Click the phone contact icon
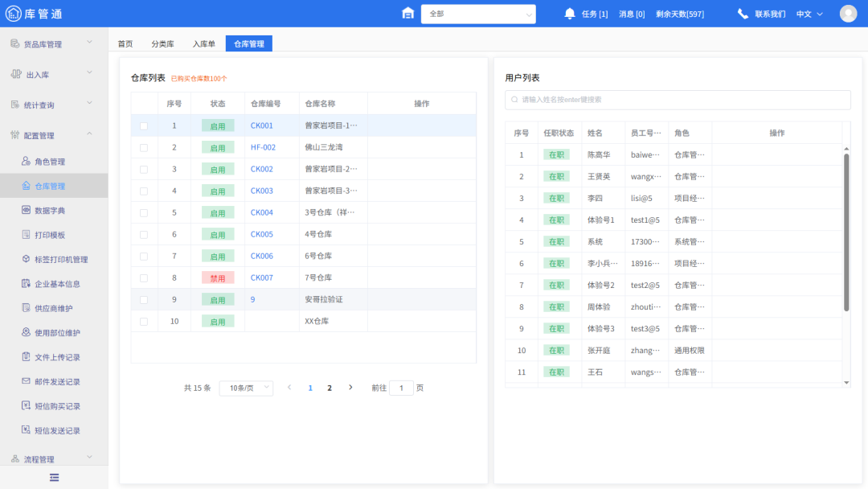868x489 pixels. pos(743,14)
